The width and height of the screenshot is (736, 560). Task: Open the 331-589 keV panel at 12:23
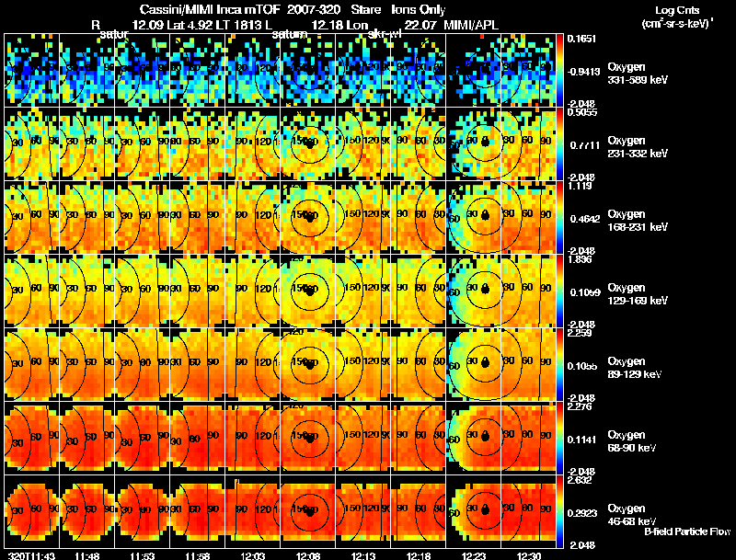tap(473, 70)
